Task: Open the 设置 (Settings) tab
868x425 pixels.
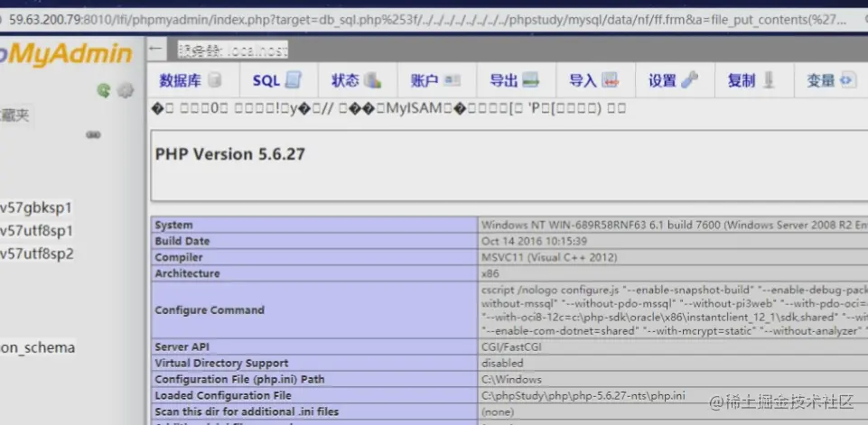Action: click(x=673, y=80)
